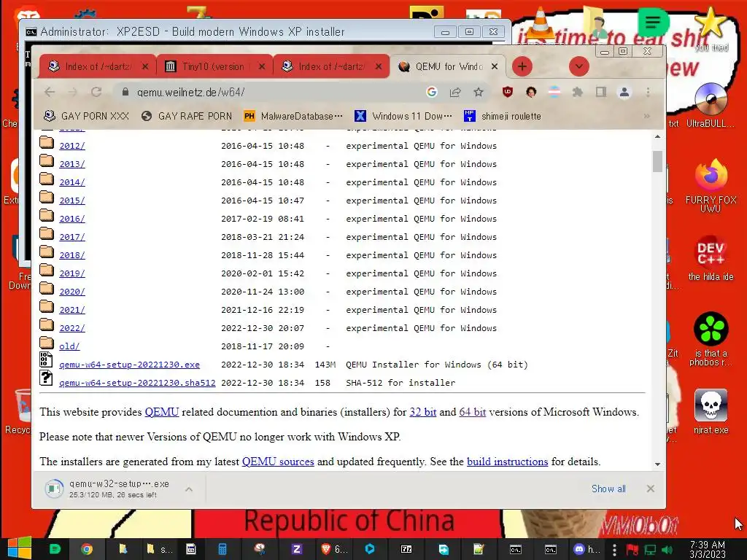The image size is (747, 560).
Task: Open the profile avatar menu
Action: 624,92
